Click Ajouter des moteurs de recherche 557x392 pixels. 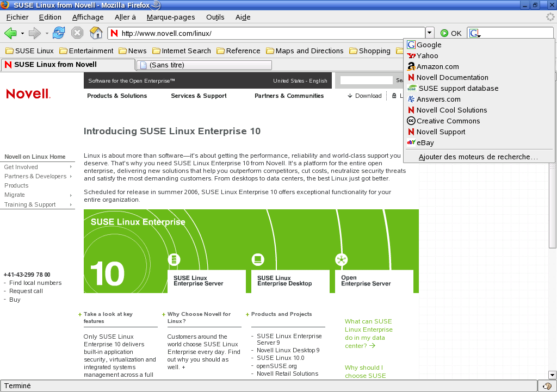[479, 157]
